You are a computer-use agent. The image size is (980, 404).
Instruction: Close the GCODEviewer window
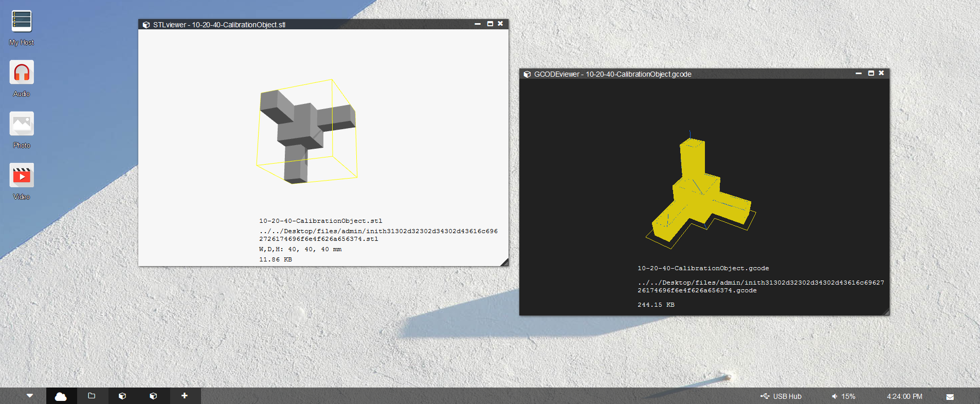coord(881,73)
